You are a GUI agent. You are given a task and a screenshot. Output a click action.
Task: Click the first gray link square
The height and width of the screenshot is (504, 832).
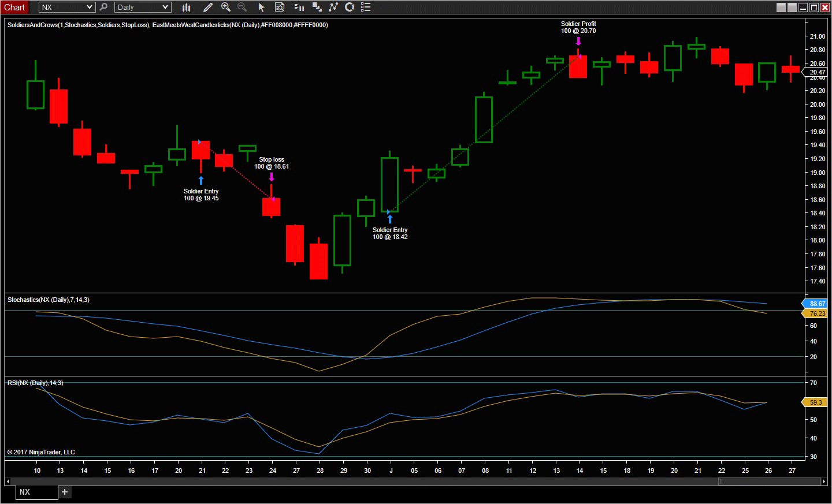coord(781,7)
